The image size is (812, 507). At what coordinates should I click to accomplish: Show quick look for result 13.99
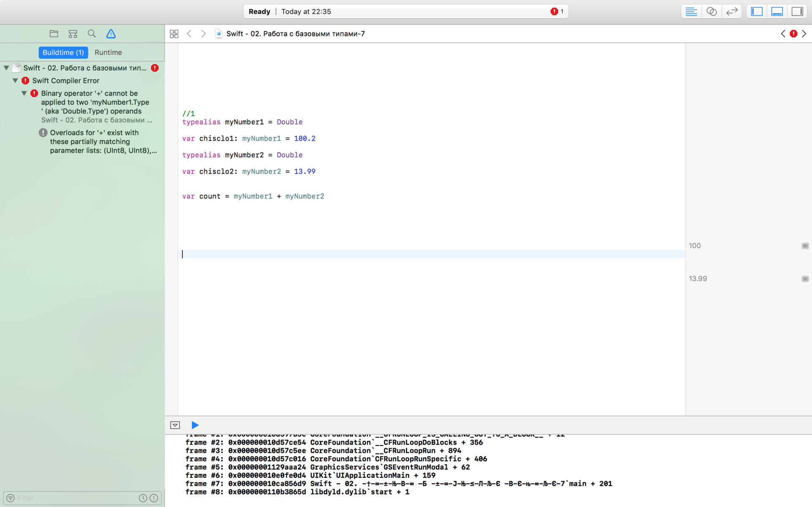tap(805, 279)
